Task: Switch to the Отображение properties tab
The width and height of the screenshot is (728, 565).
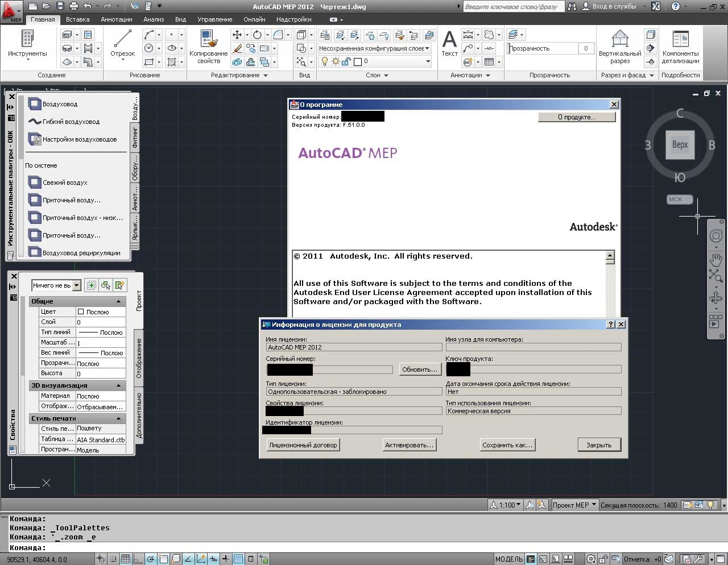Action: tap(139, 358)
